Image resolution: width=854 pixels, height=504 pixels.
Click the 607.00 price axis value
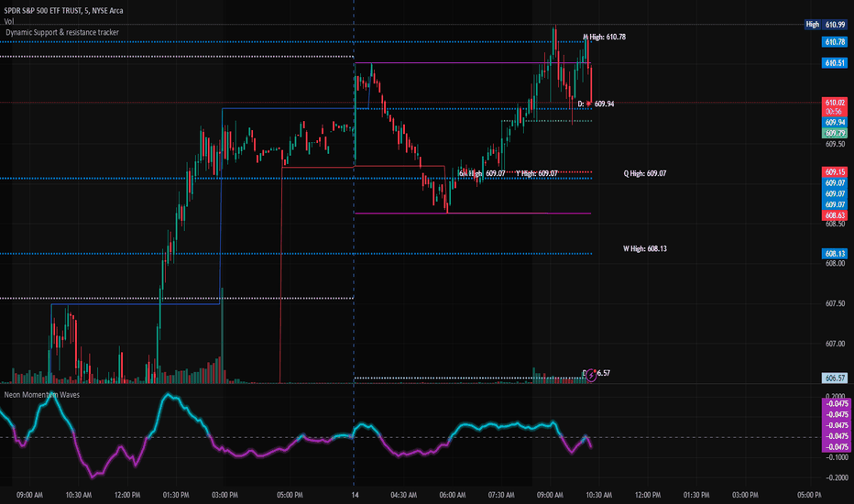coord(835,344)
